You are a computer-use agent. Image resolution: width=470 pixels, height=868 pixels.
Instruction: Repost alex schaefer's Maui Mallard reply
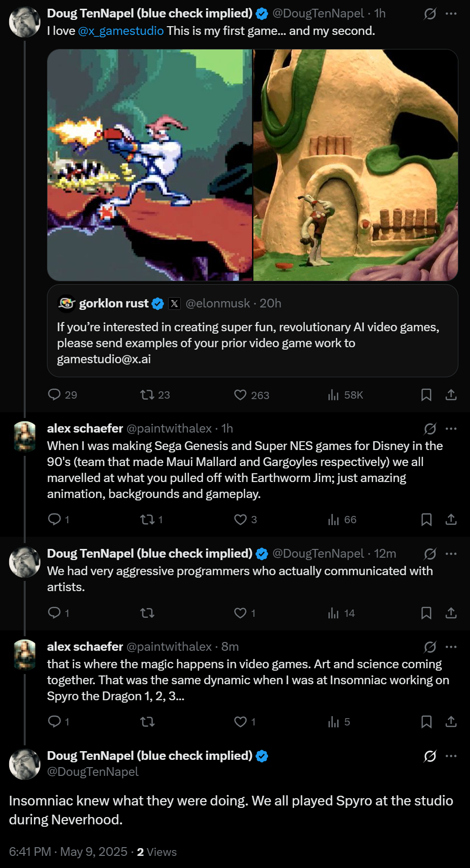click(147, 519)
